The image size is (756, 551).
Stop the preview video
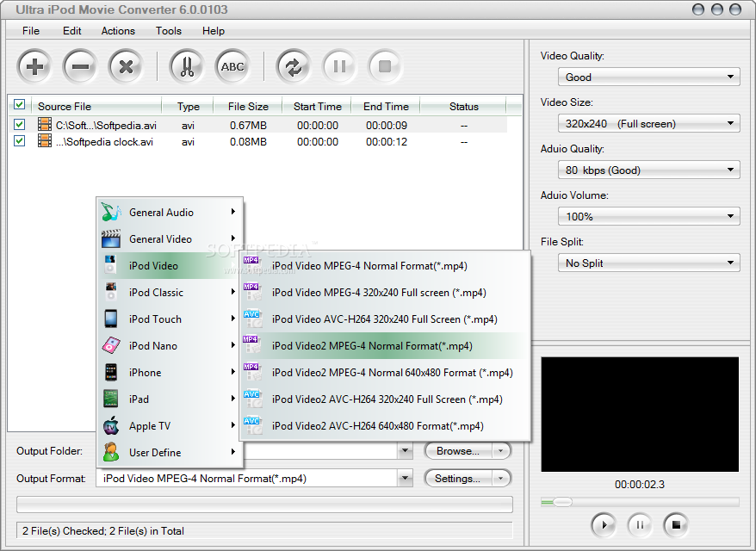tap(676, 524)
